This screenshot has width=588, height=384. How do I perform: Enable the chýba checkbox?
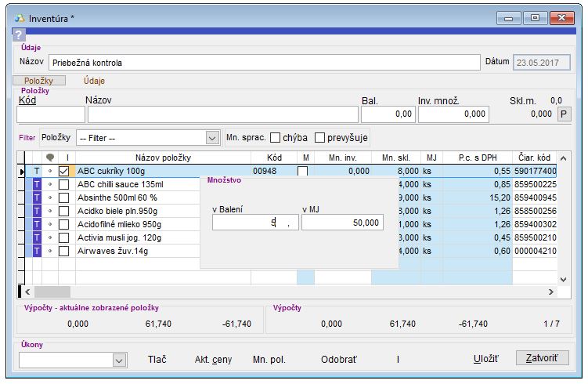point(275,138)
